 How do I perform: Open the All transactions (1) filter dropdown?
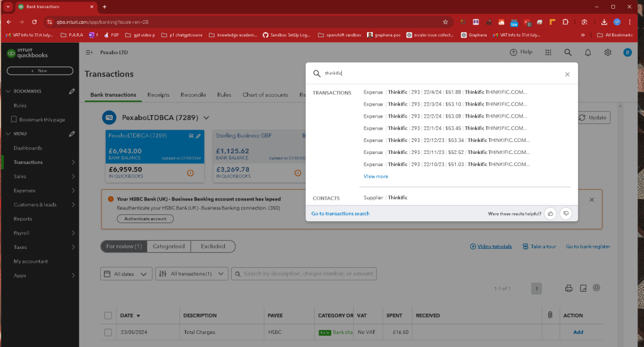coord(191,273)
